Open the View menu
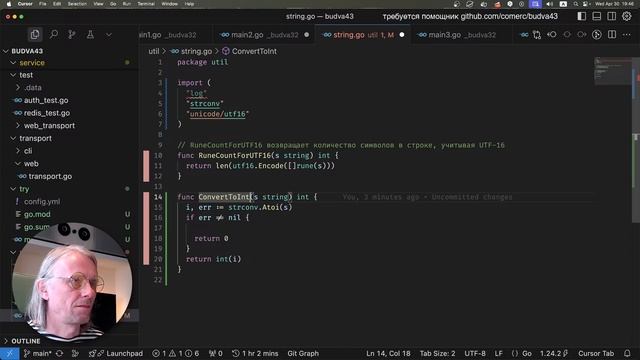Screen dimensions: 640x360 98,4
